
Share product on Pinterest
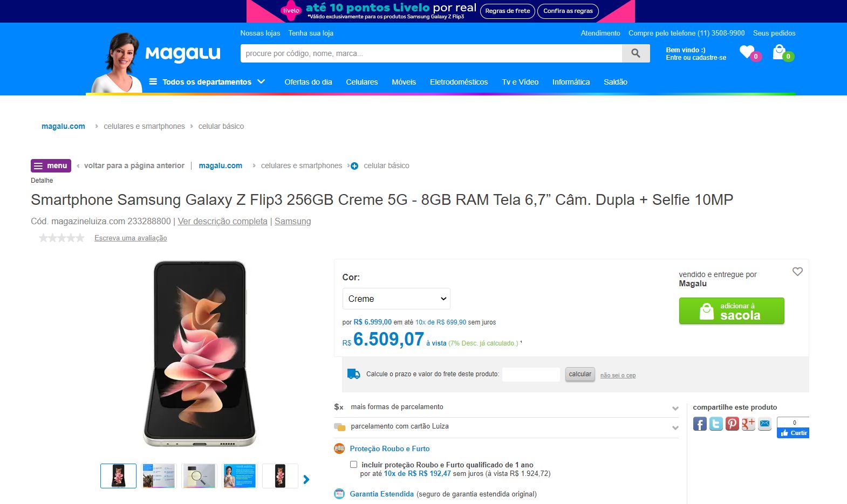(732, 424)
